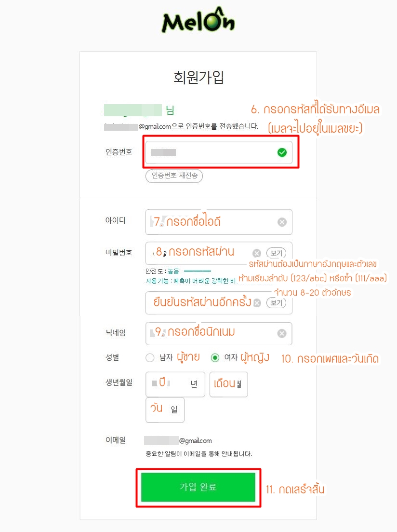Viewport: 397px width, 532px height.
Task: Click the Melon logo
Action: pos(198,21)
